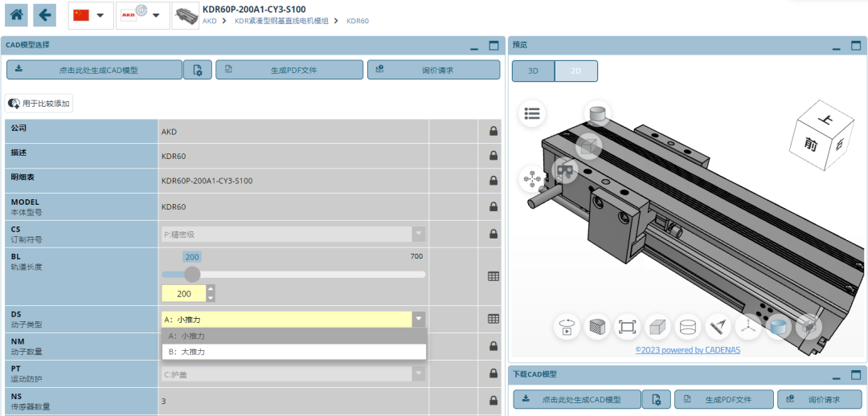Screen dimensions: 868x416
Task: Open the preview list menu icon
Action: click(x=532, y=114)
